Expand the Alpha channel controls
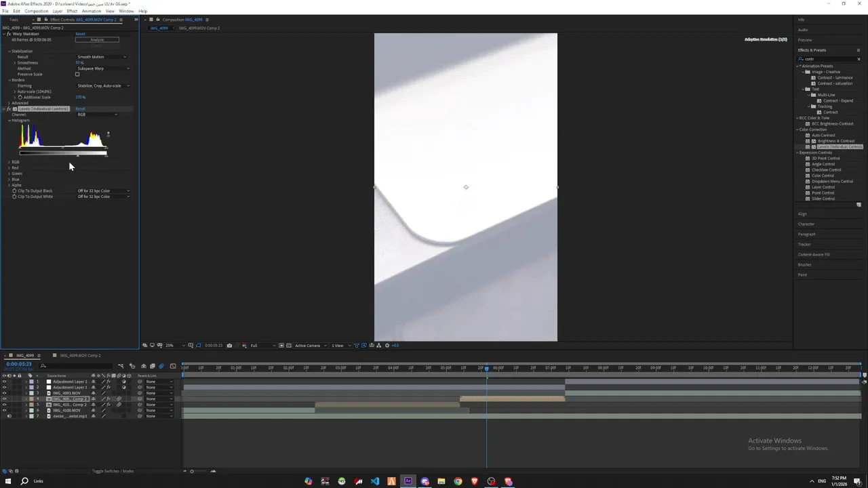 point(9,185)
